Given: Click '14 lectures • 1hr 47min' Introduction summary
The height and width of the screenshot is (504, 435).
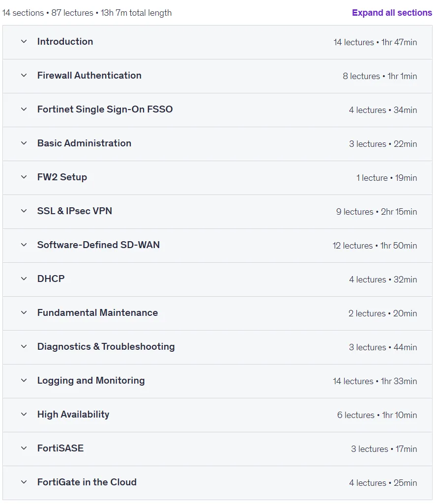Looking at the screenshot, I should coord(375,42).
